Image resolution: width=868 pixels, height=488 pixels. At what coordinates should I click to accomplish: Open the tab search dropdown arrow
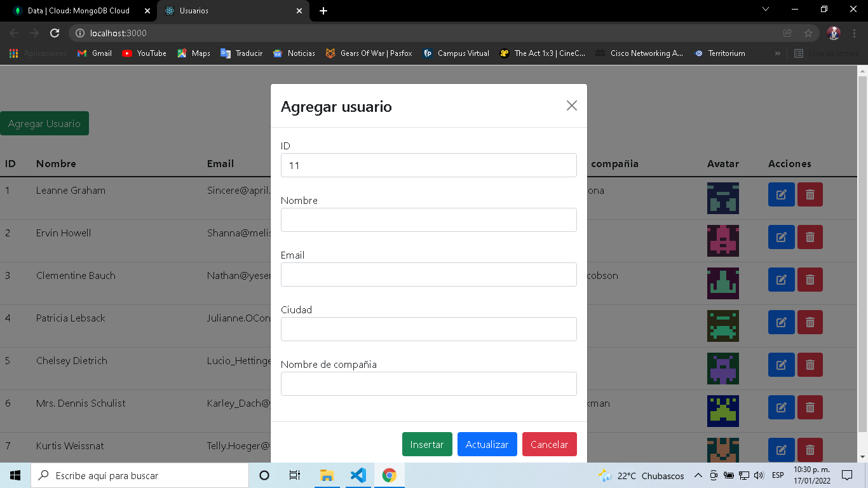tap(766, 9)
